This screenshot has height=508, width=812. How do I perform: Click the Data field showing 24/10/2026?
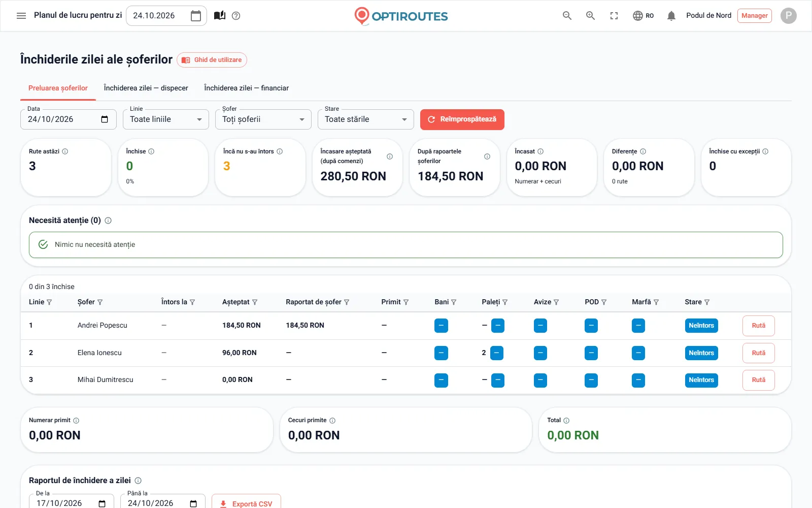[69, 119]
